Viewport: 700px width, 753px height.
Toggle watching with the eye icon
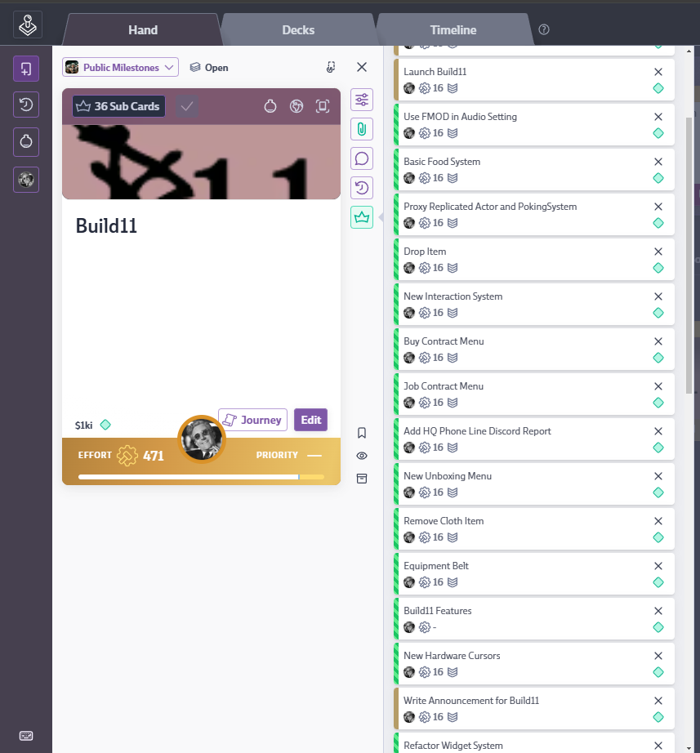click(x=362, y=456)
